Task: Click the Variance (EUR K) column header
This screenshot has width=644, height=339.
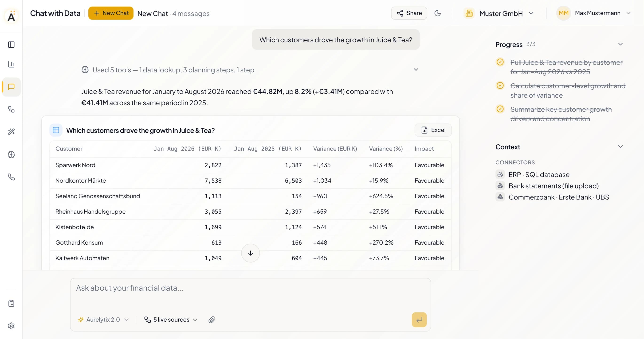Action: 335,149
